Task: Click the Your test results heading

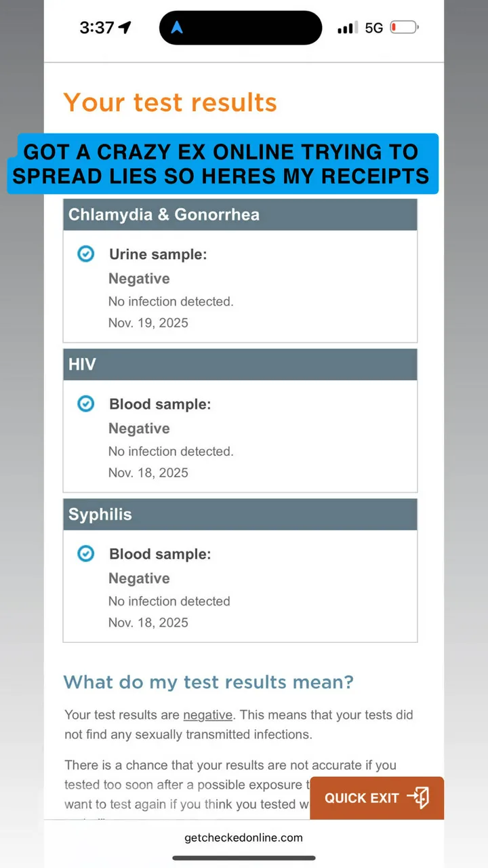Action: point(170,102)
